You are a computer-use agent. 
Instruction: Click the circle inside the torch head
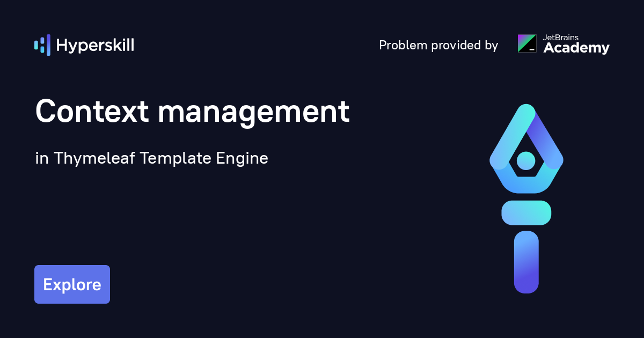point(526,161)
